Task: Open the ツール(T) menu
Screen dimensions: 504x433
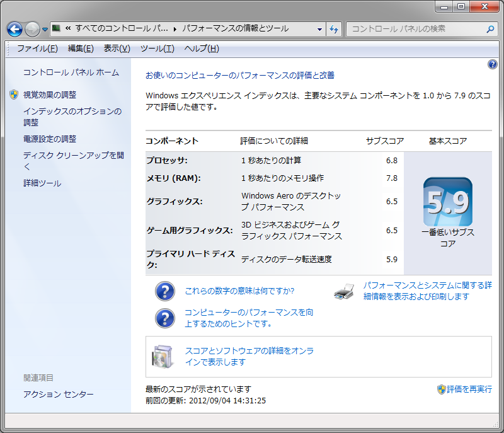Action: coord(157,49)
